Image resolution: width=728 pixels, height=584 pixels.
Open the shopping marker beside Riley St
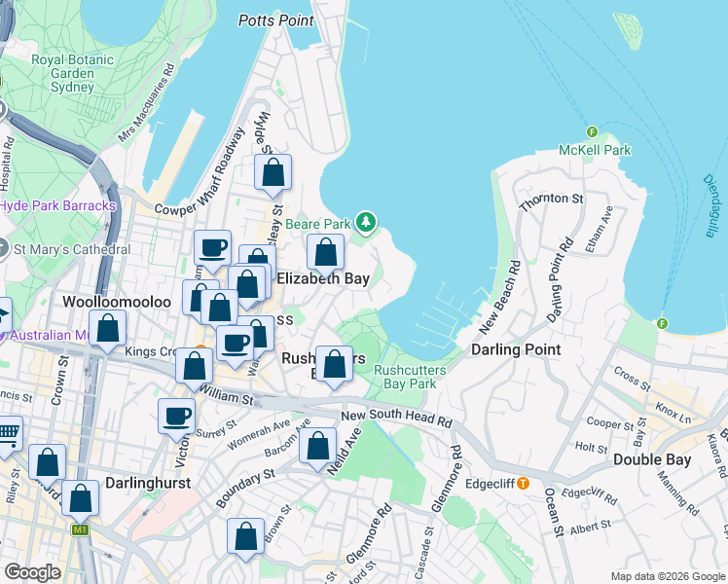(x=47, y=465)
